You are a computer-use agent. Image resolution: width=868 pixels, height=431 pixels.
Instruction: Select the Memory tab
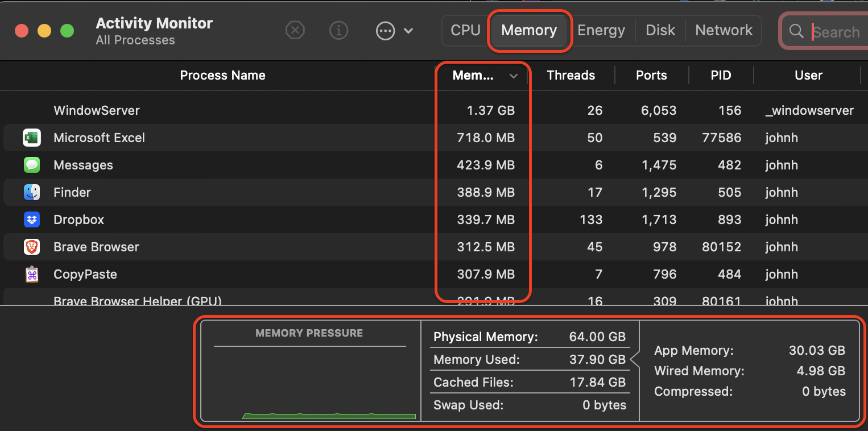click(529, 30)
